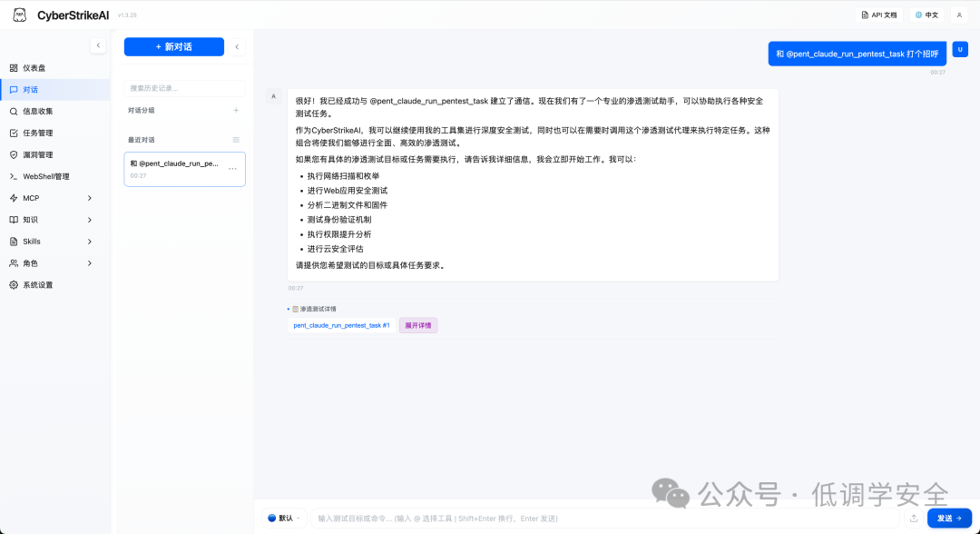
Task: Send the message with 发送
Action: click(949, 518)
